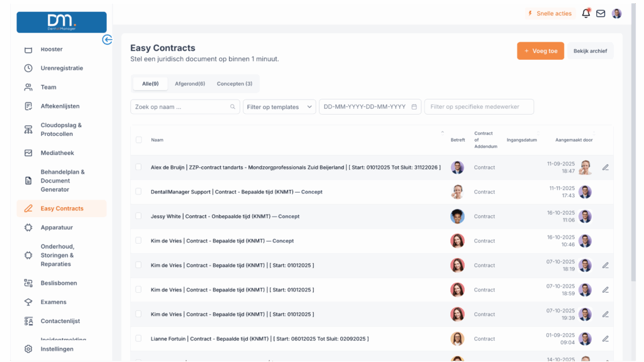
Task: Click the search magnifier in the name field
Action: 233,107
